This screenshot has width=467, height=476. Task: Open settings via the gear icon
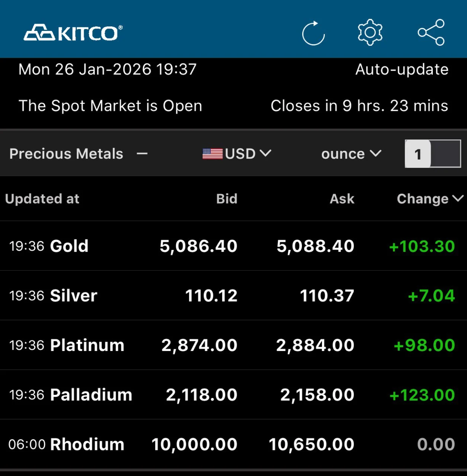point(370,33)
